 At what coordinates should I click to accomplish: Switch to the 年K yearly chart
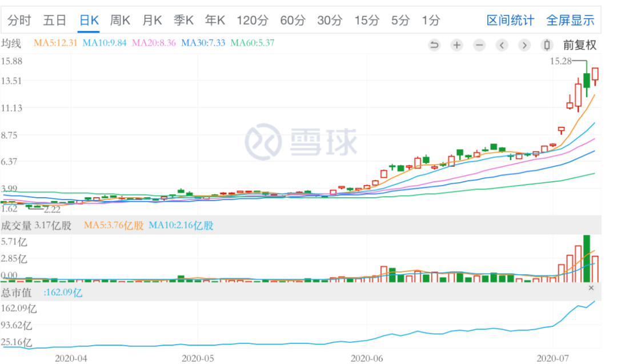[215, 20]
